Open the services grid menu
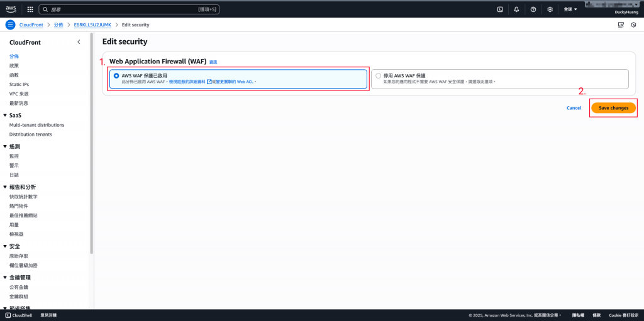Viewport: 644px width, 321px height. point(30,9)
